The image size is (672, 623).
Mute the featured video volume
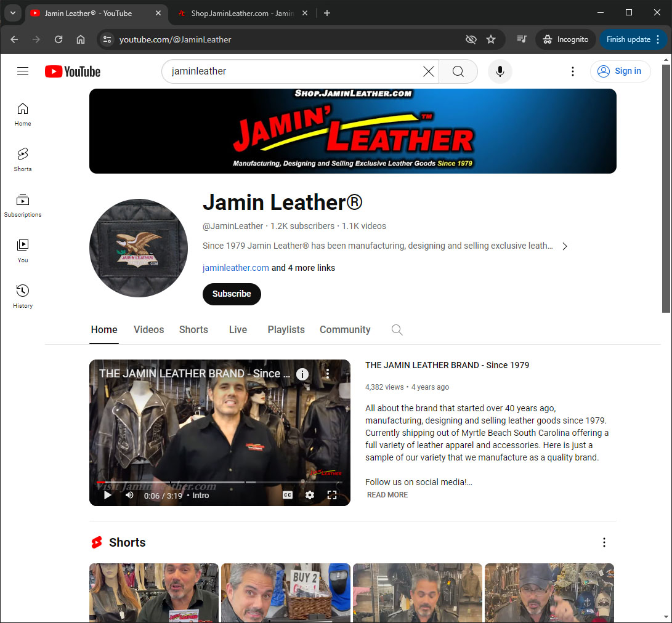point(129,496)
